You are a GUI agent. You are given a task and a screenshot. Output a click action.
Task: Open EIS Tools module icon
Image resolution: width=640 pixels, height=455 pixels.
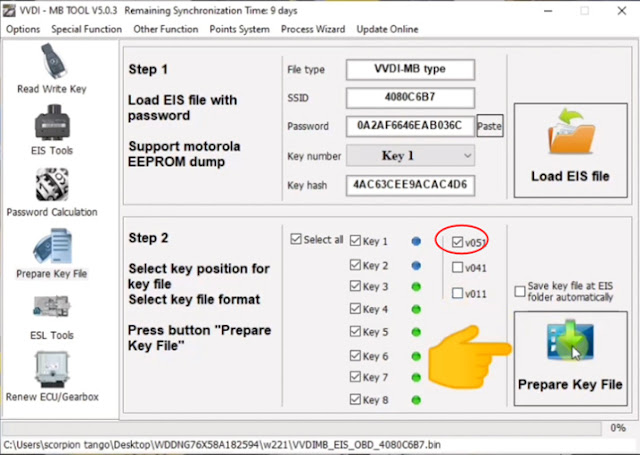(52, 122)
